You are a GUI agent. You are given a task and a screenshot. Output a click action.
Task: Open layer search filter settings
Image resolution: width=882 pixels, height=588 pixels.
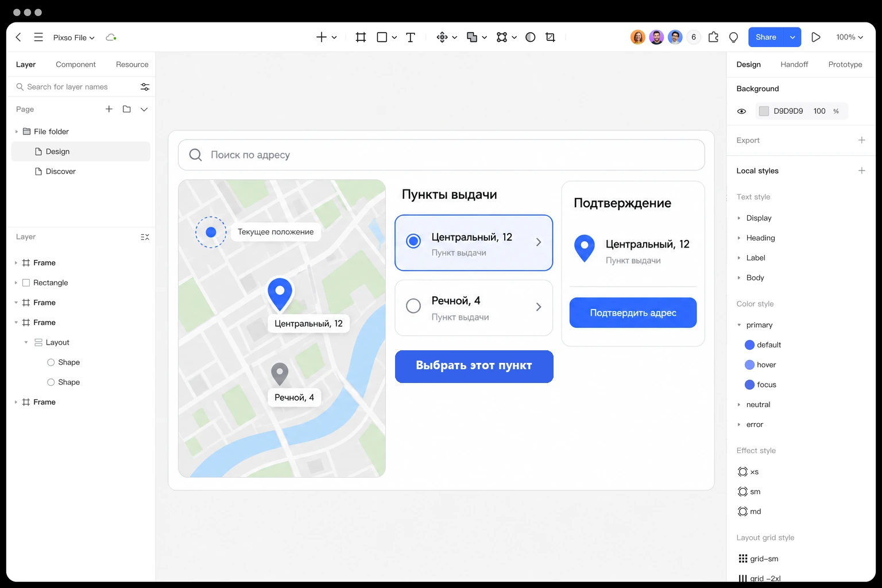coord(145,87)
